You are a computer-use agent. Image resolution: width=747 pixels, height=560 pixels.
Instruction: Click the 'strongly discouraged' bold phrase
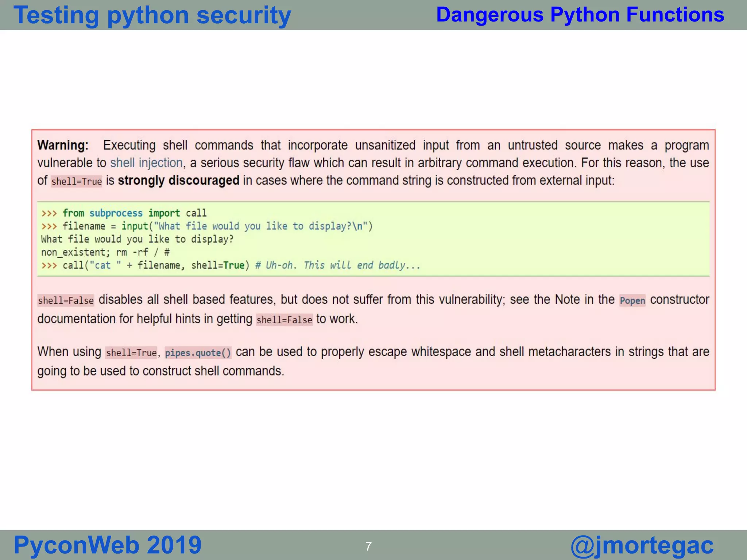179,180
